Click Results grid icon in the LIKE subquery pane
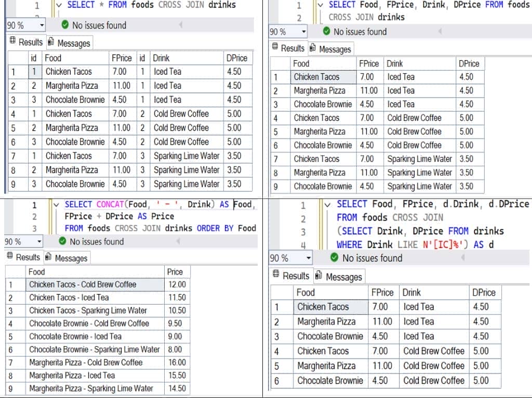532x398 pixels. tap(276, 276)
